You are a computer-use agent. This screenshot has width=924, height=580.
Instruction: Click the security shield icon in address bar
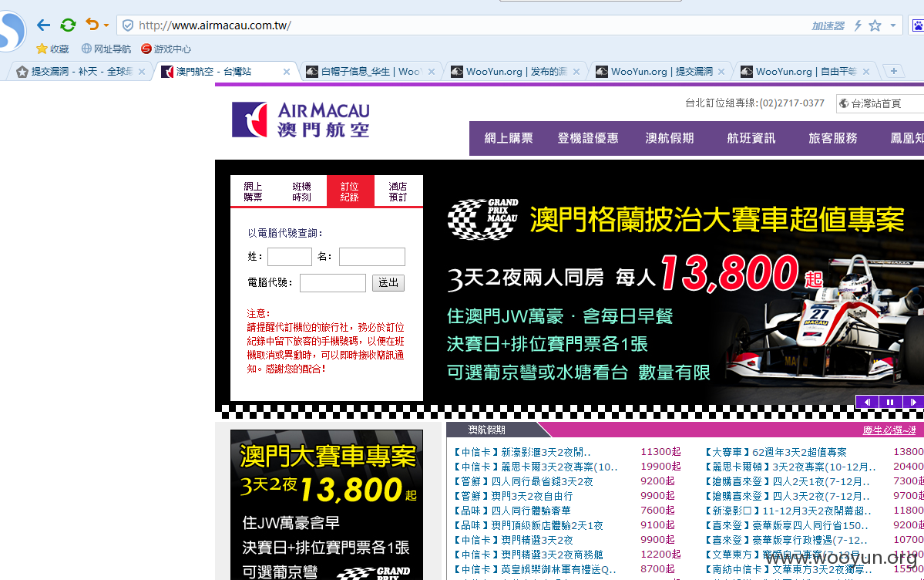click(x=128, y=25)
